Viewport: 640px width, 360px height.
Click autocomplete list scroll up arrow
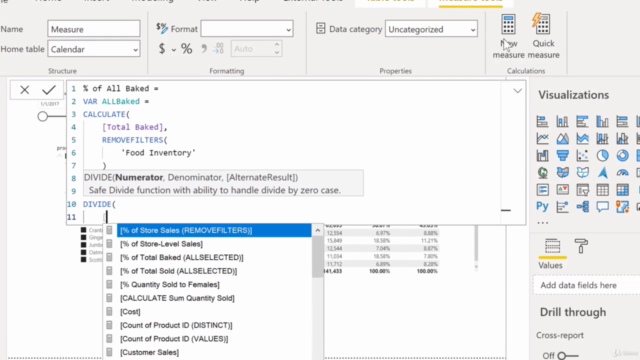point(318,231)
